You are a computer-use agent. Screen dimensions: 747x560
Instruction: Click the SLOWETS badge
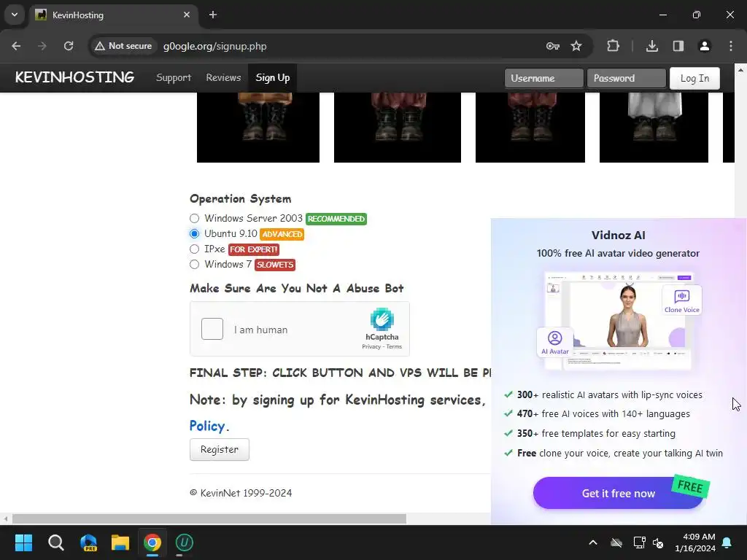click(x=275, y=265)
